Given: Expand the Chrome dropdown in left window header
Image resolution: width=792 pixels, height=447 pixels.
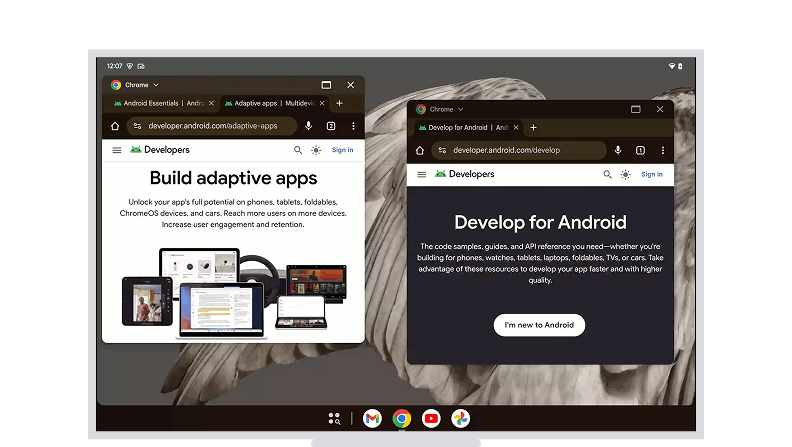Looking at the screenshot, I should (156, 85).
